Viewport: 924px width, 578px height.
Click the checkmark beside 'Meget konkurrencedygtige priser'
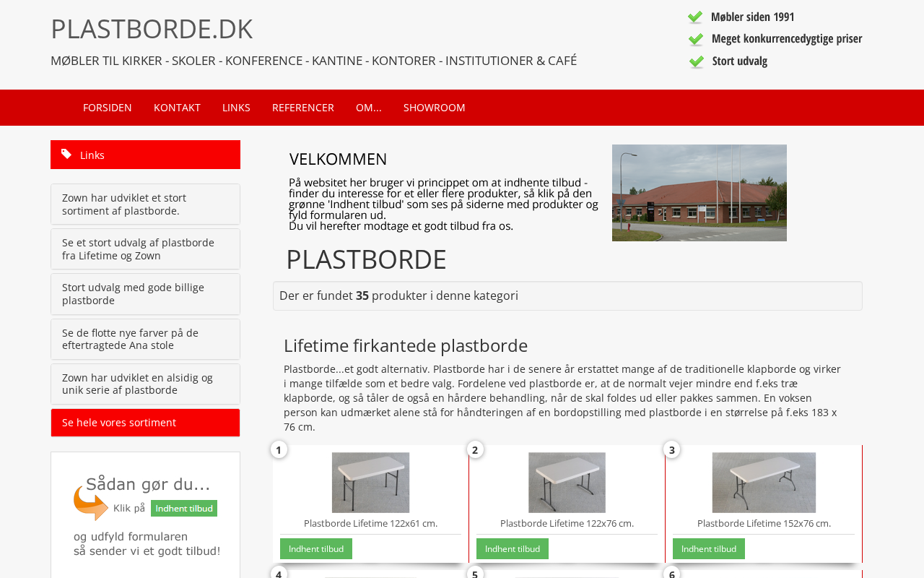click(x=696, y=39)
